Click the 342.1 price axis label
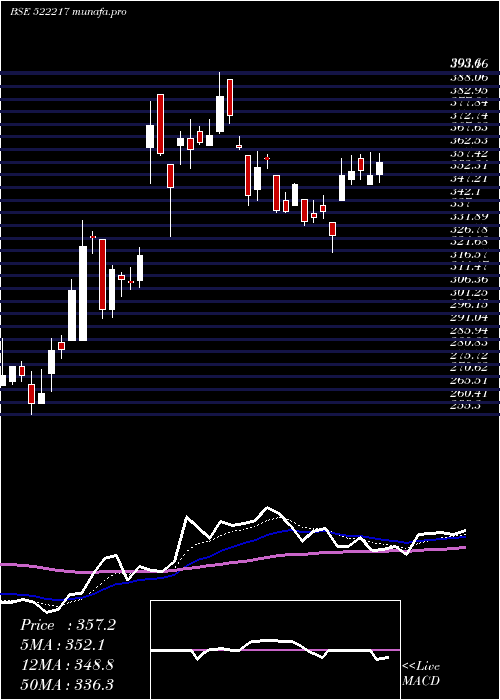The image size is (500, 700). point(466,192)
